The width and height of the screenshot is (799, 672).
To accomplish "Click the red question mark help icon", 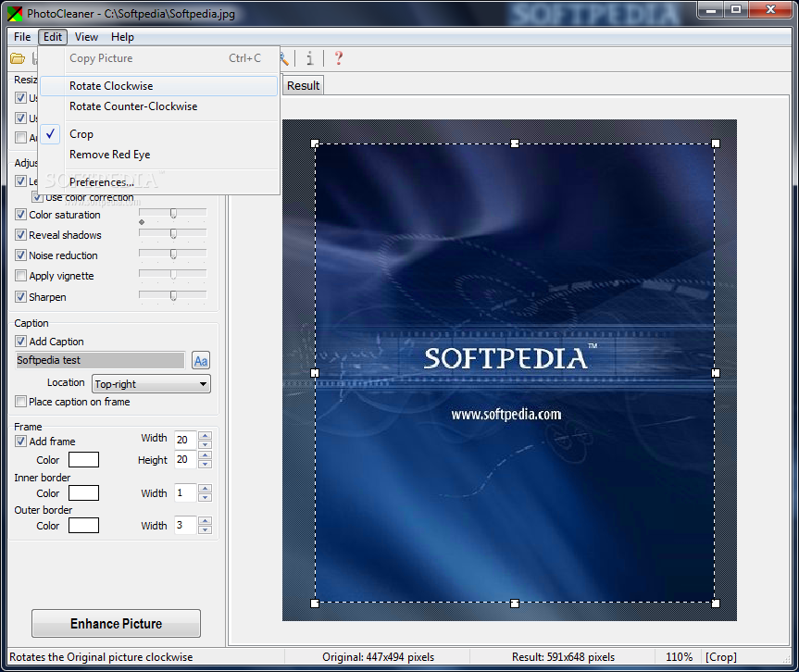I will coord(338,58).
